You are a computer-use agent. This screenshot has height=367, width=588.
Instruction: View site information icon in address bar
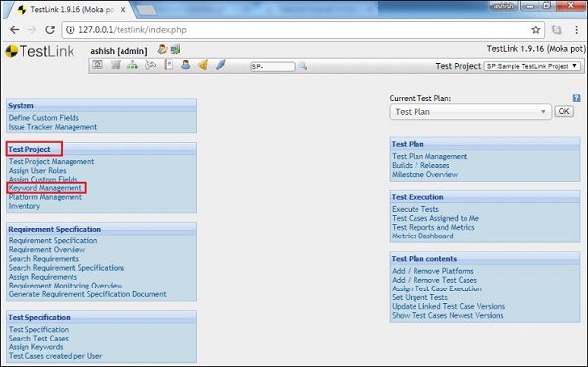click(x=71, y=30)
